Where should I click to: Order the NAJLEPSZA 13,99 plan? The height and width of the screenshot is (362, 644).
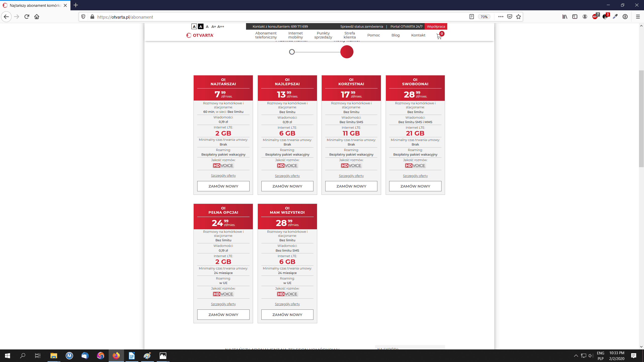click(x=287, y=186)
